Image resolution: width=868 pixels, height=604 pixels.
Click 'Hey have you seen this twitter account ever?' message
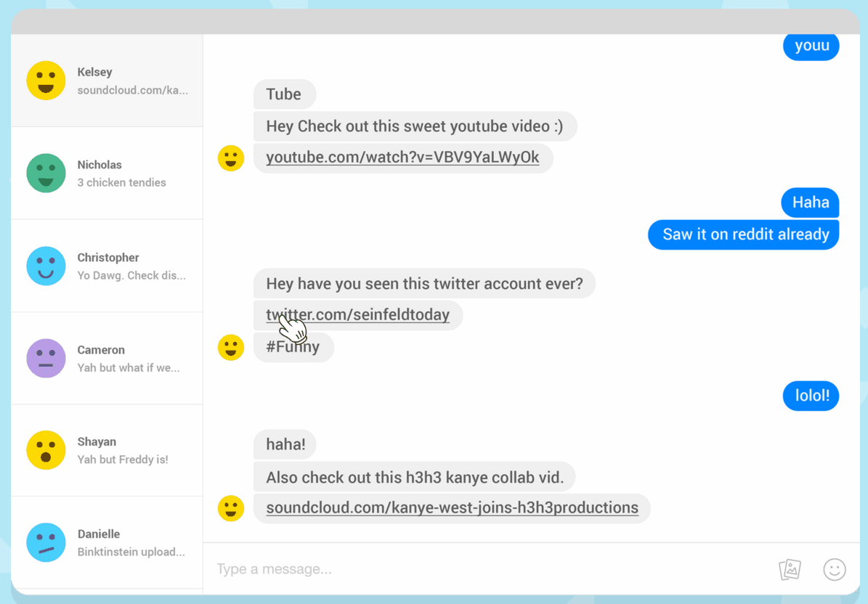click(425, 284)
